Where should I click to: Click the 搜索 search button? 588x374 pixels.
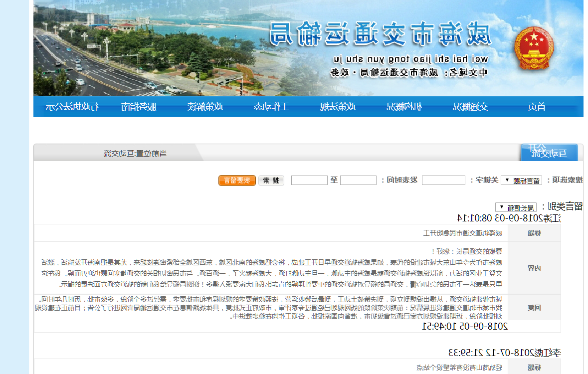(x=271, y=181)
